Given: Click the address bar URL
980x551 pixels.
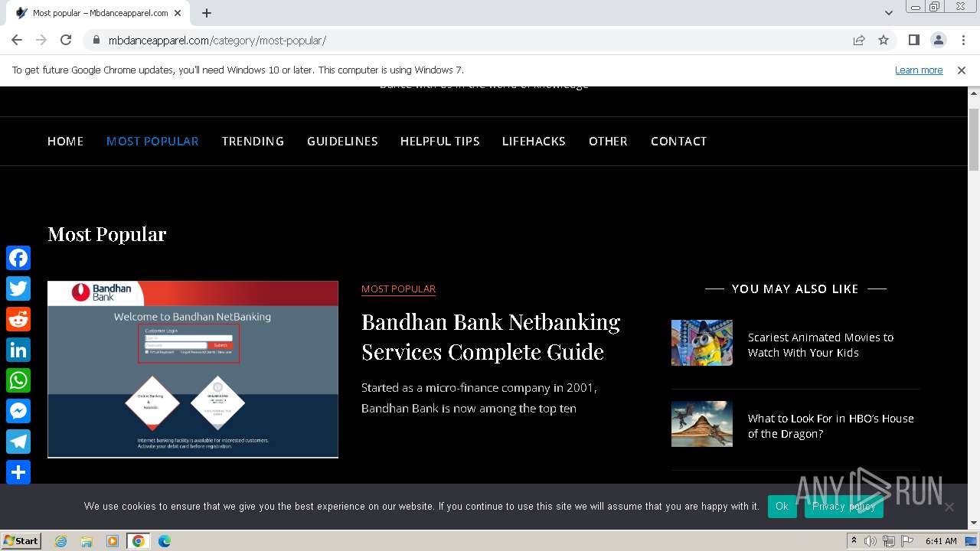Looking at the screenshot, I should click(x=217, y=41).
